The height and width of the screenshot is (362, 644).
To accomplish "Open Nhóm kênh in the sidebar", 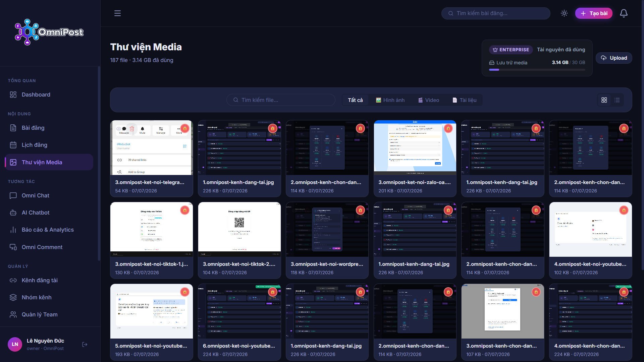I will pyautogui.click(x=49, y=297).
